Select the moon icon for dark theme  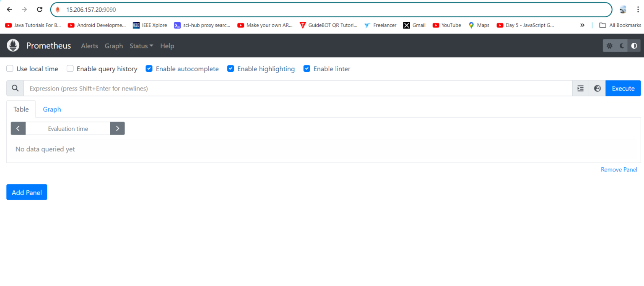[x=621, y=45]
